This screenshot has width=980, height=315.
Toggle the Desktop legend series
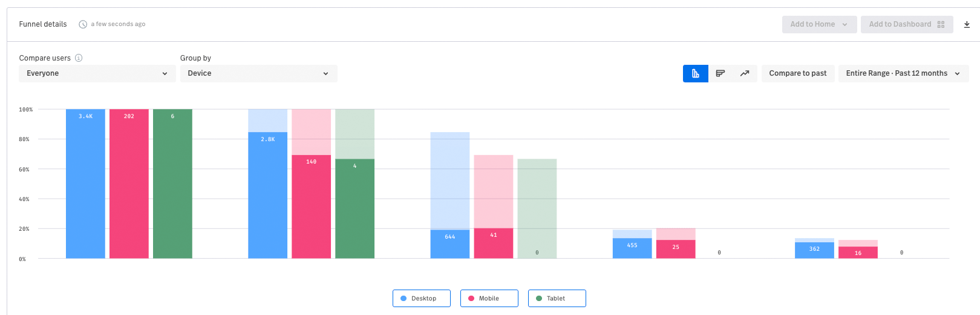click(422, 299)
